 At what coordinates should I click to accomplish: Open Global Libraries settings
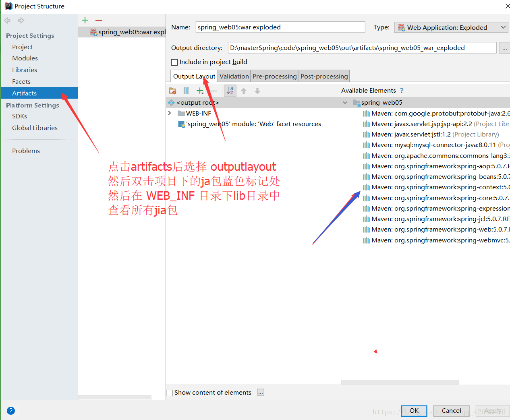[35, 128]
